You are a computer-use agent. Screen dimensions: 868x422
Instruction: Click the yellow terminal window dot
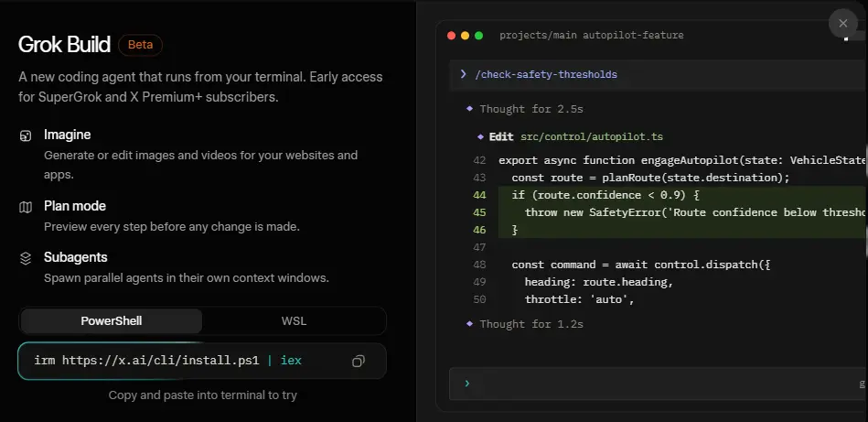point(465,36)
